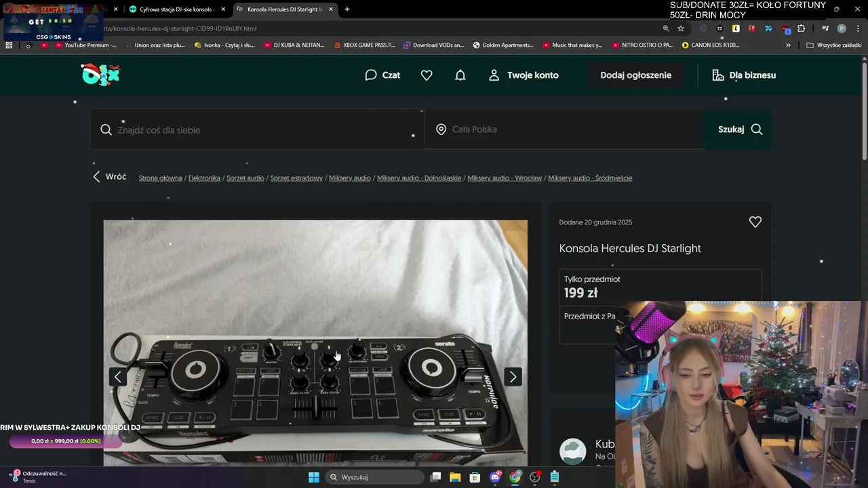Focus the 'Znajdź coś dla siebie' search field

258,129
